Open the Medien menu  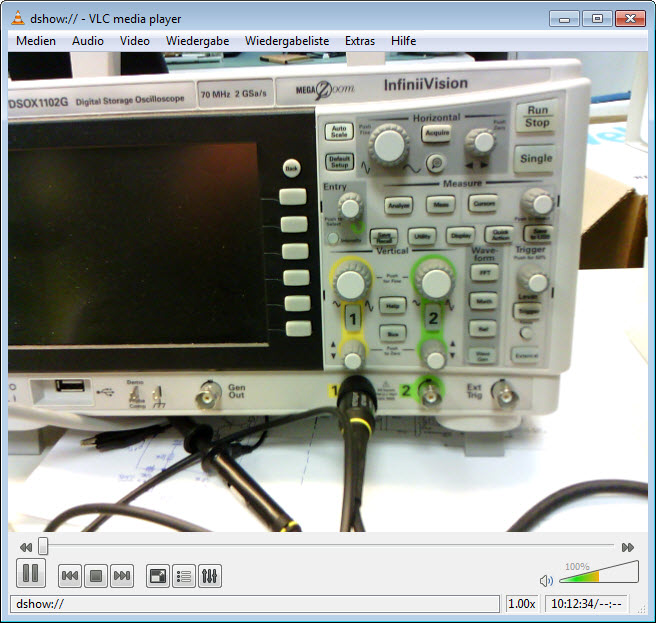pos(36,41)
